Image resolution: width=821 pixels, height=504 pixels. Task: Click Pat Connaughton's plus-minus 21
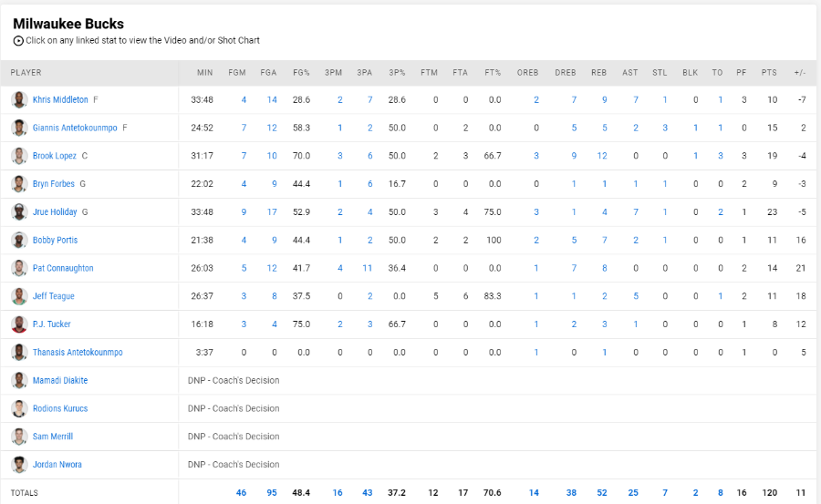(x=801, y=268)
